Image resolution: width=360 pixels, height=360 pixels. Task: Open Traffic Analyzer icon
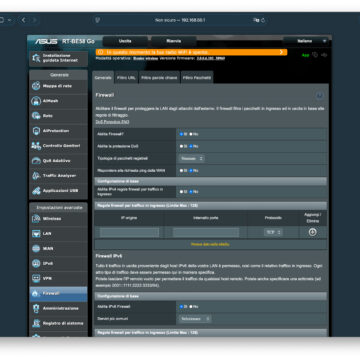point(36,176)
